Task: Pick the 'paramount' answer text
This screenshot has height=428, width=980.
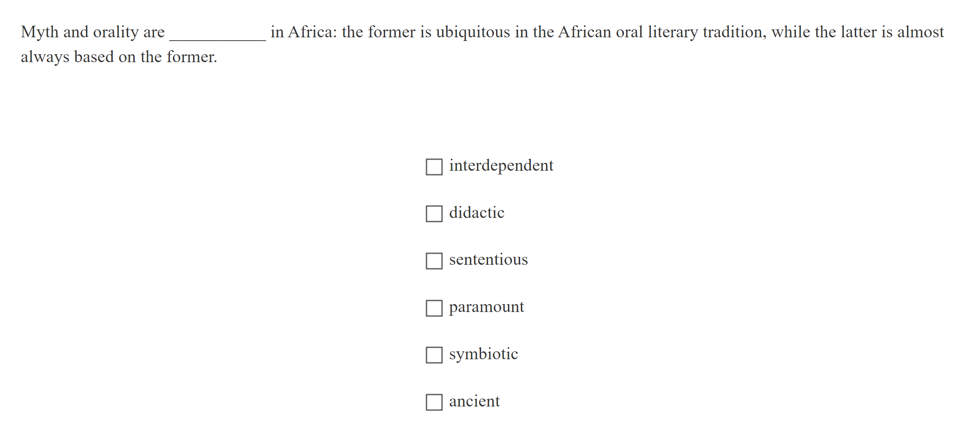Action: tap(486, 307)
